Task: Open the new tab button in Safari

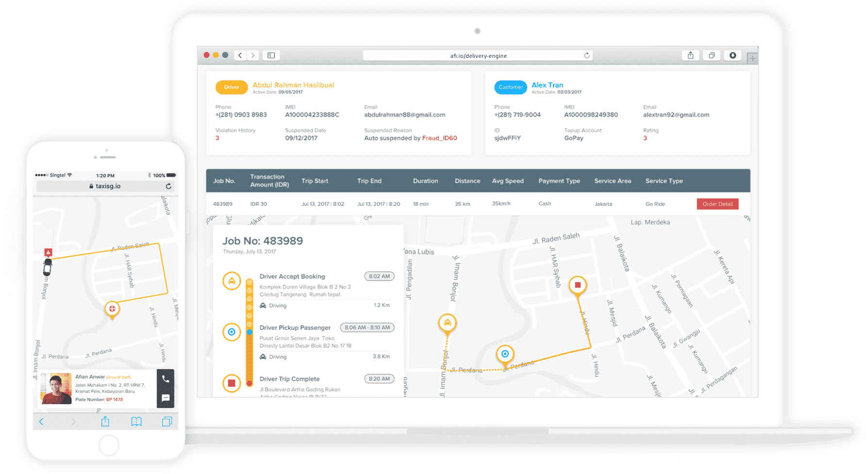Action: click(x=752, y=57)
